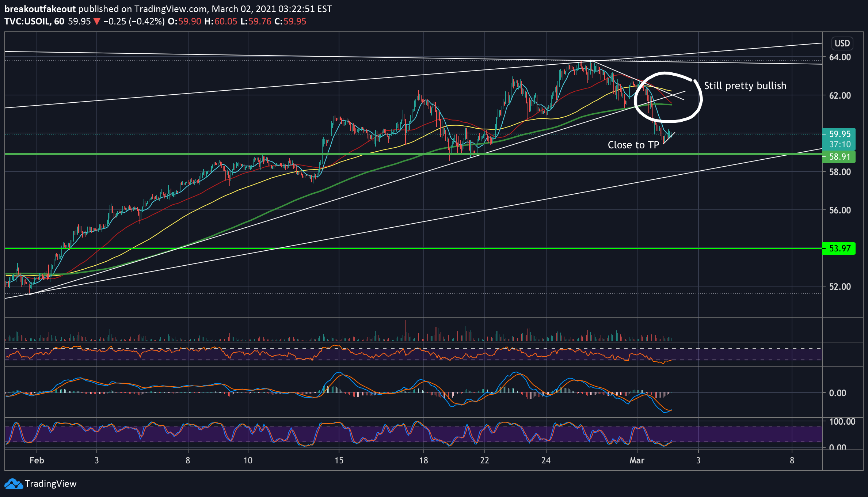Click the TradingView cloud logo icon
868x497 pixels.
pyautogui.click(x=14, y=484)
